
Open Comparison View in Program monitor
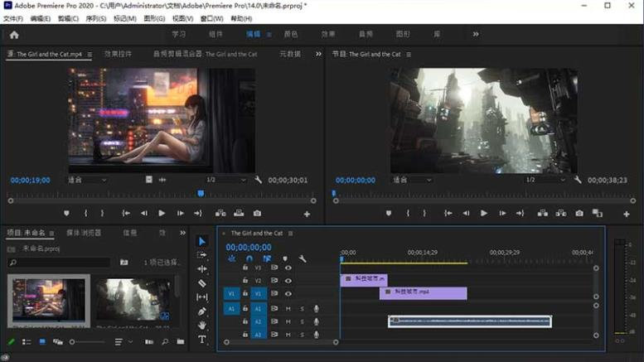[598, 213]
